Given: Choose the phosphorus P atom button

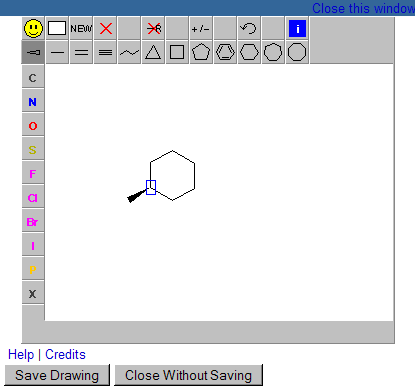Looking at the screenshot, I should pyautogui.click(x=33, y=269).
